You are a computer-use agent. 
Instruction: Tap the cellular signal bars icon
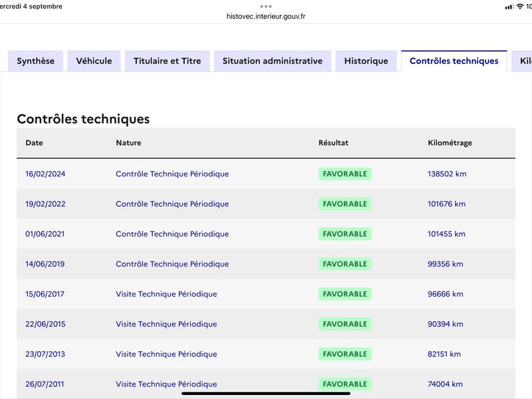[509, 7]
